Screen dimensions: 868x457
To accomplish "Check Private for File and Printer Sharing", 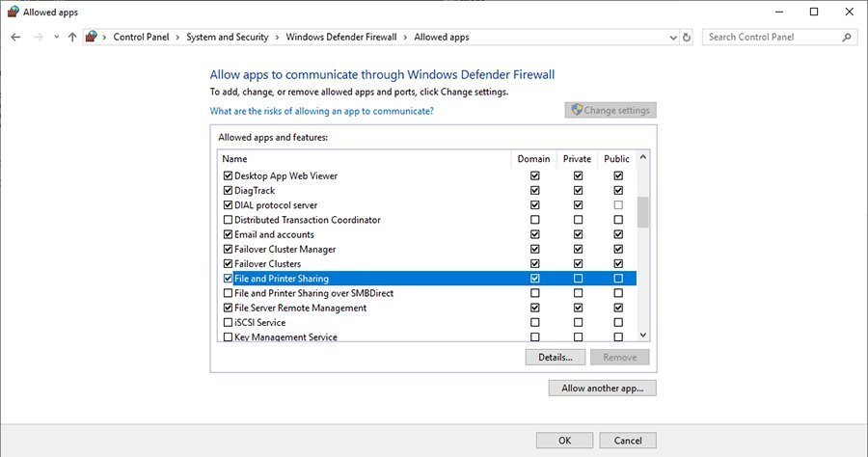I will coord(578,279).
